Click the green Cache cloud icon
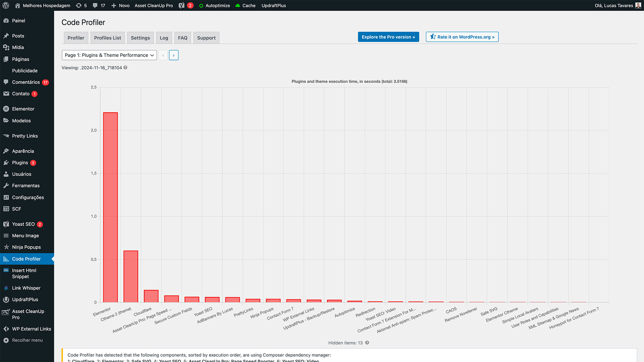The width and height of the screenshot is (644, 362). click(238, 6)
